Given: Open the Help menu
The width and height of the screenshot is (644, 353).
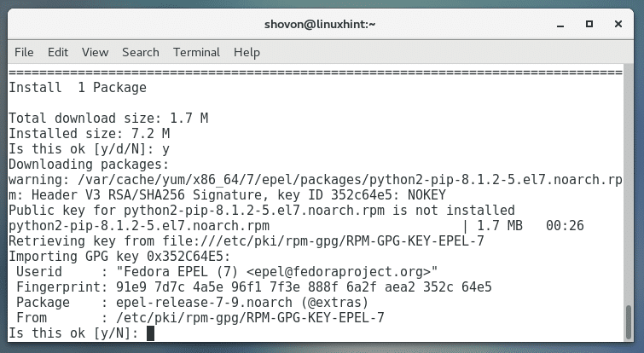Looking at the screenshot, I should click(247, 52).
